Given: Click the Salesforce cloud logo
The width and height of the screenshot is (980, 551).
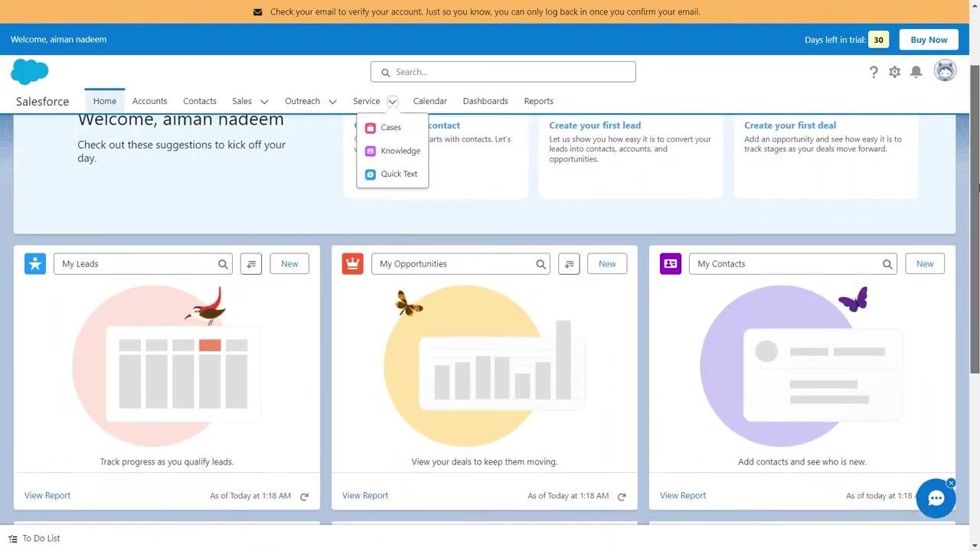Looking at the screenshot, I should 30,72.
